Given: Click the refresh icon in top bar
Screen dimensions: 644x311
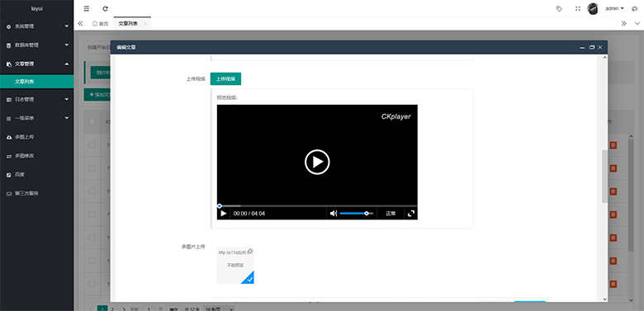Looking at the screenshot, I should 106,8.
